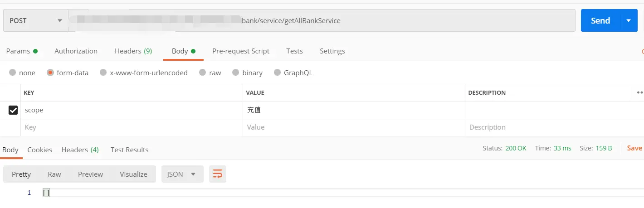Select the GraphQL body option
644x208 pixels.
(278, 73)
